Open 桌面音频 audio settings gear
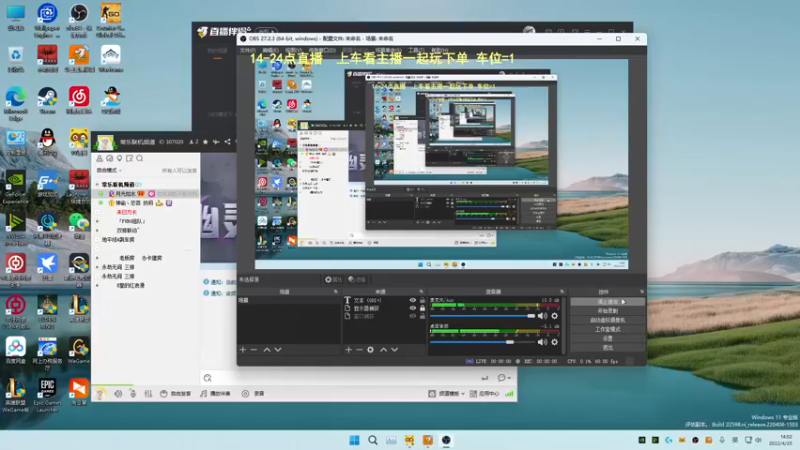This screenshot has width=800, height=450. [555, 342]
